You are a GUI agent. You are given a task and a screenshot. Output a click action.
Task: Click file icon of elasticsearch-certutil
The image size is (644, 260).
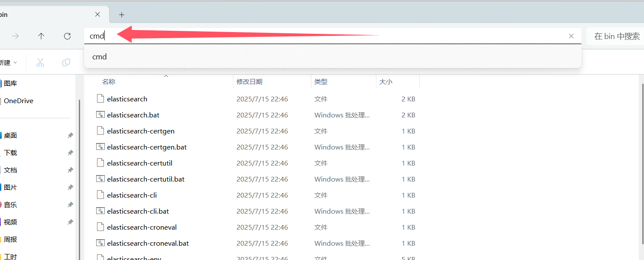(x=100, y=163)
